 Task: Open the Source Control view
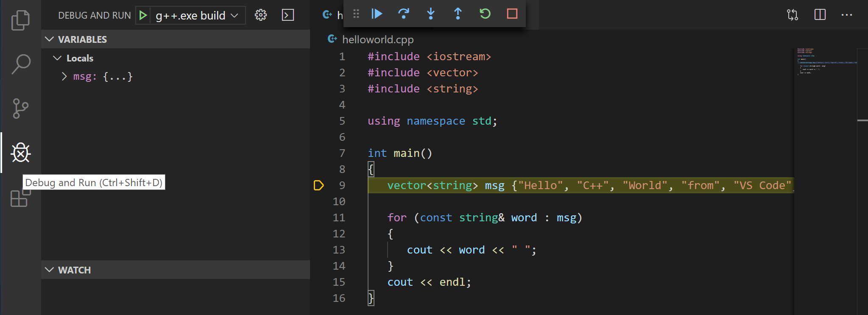coord(20,109)
